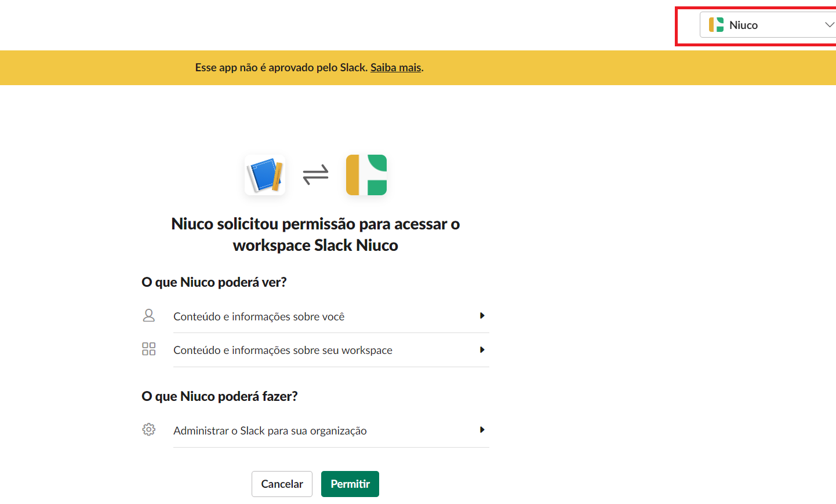Image resolution: width=836 pixels, height=504 pixels.
Task: Click the green Permitir button
Action: point(350,484)
